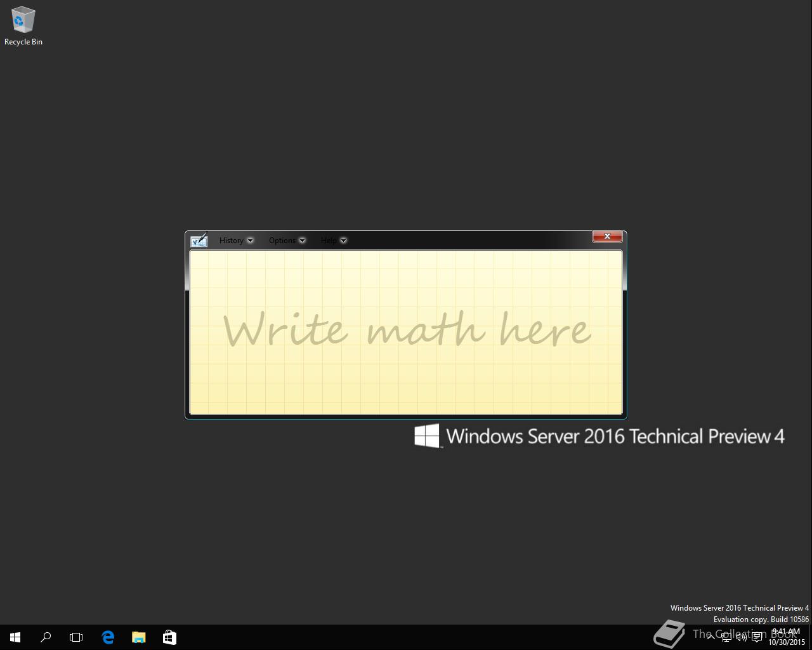
Task: Open the Action Center notifications icon
Action: (x=757, y=637)
